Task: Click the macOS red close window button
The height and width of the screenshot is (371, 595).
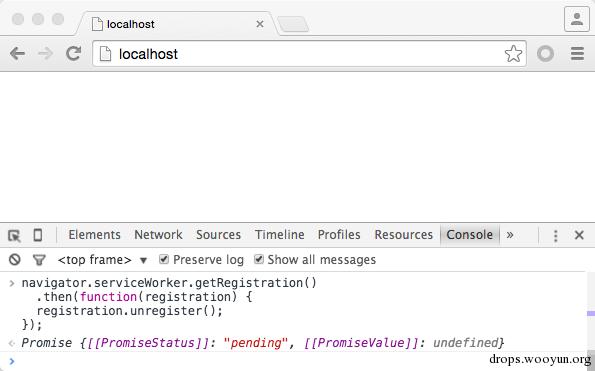Action: (18, 19)
